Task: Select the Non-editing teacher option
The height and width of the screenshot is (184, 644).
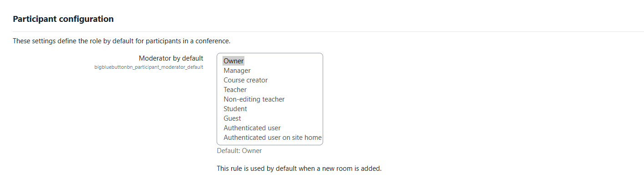Action: (254, 99)
